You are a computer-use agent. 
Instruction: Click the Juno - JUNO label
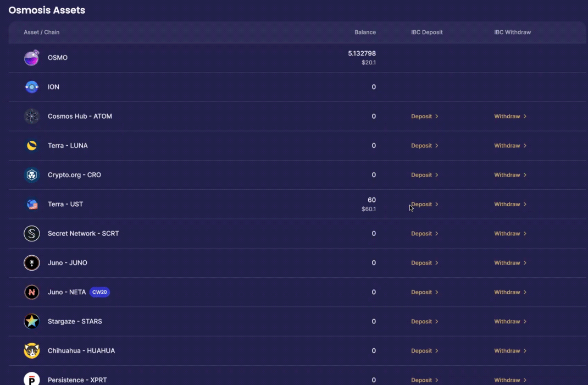tap(68, 263)
